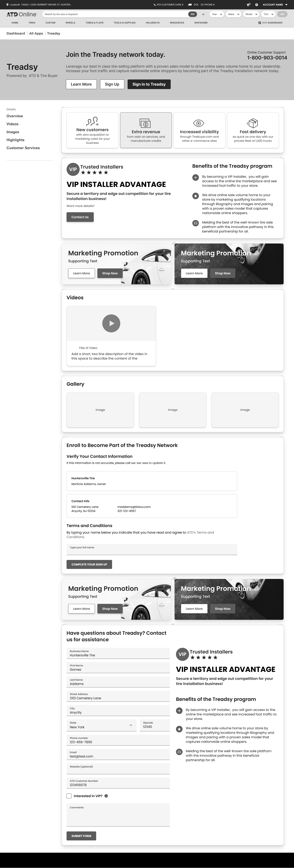Open the ValueBuys nav menu
Screen dimensions: 294x868
[x=153, y=23]
